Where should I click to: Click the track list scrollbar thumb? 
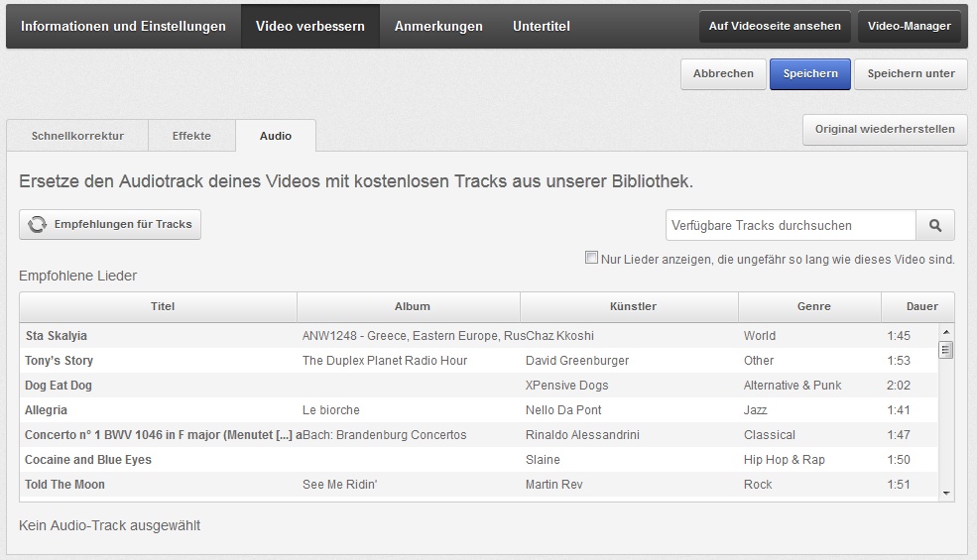point(945,349)
